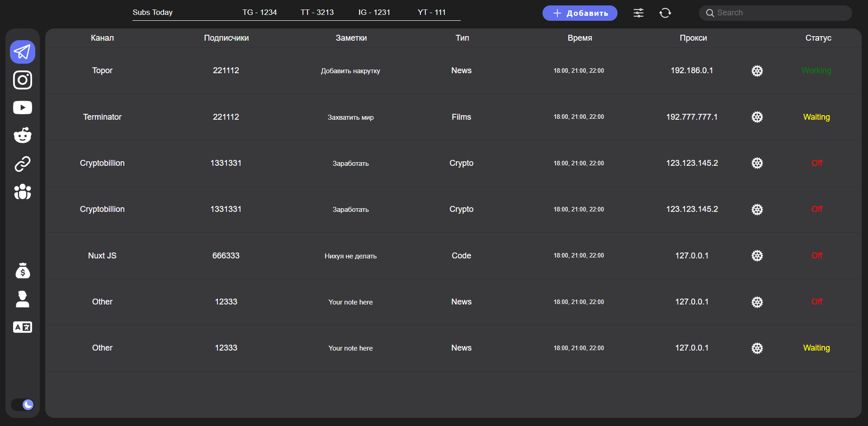Viewport: 868px width, 426px height.
Task: Open settings gear for Nuxt JS row
Action: pos(757,256)
